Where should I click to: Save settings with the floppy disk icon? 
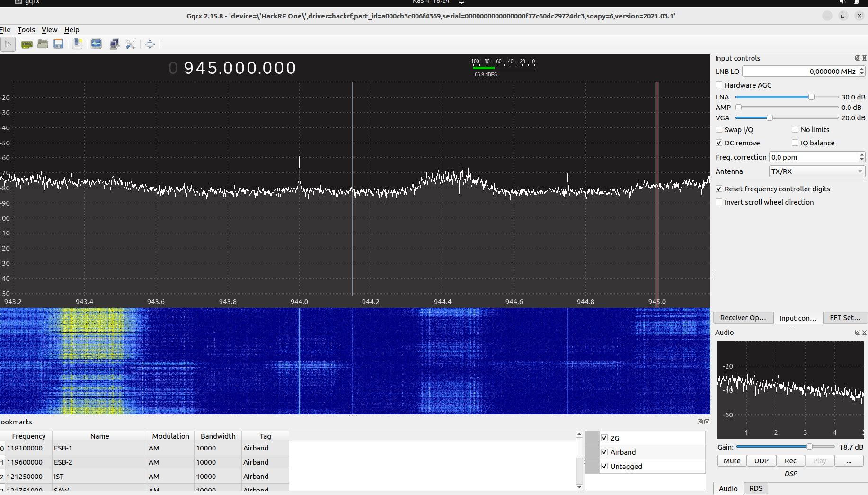pos(58,44)
